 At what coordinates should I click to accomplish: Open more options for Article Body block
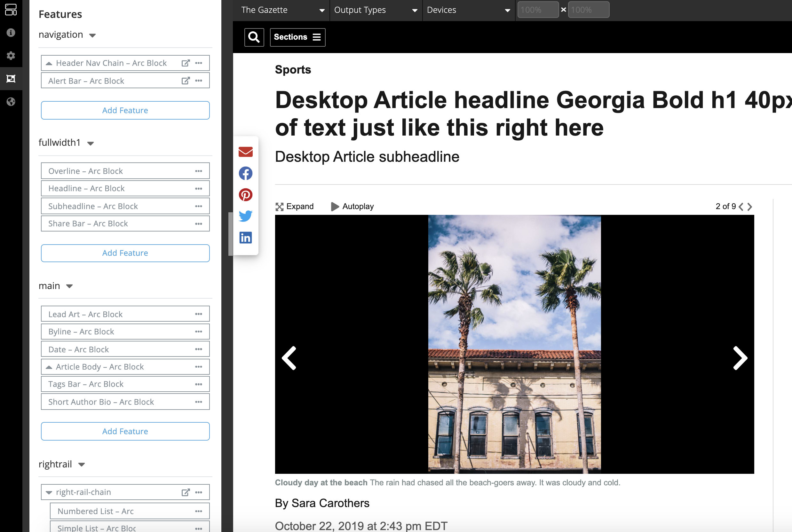[x=199, y=367]
